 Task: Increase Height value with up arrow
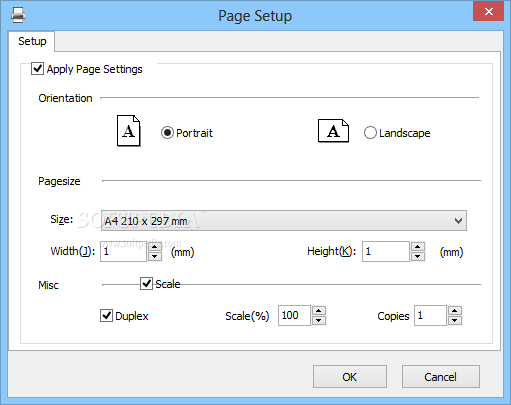coord(418,247)
